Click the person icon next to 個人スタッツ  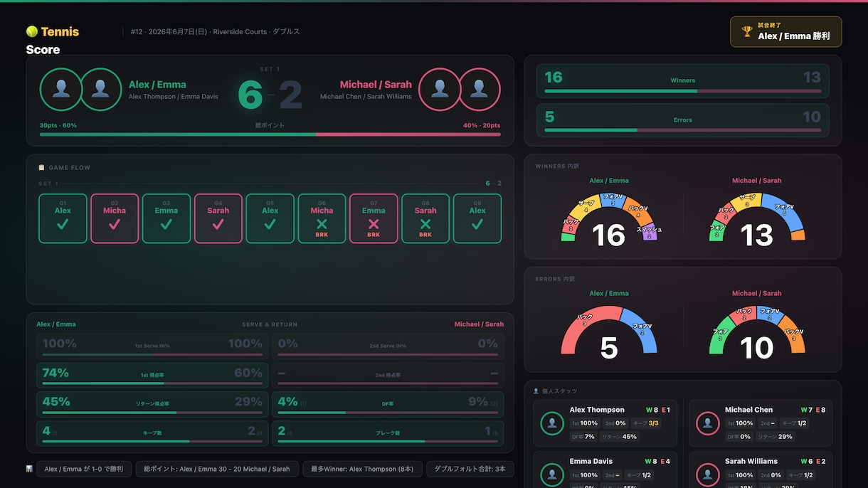pyautogui.click(x=536, y=391)
